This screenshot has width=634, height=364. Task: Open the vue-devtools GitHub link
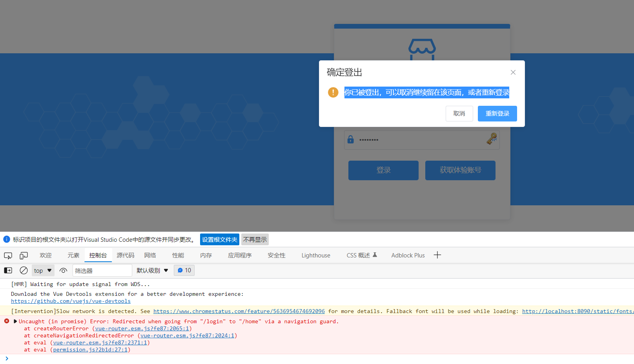pos(71,301)
